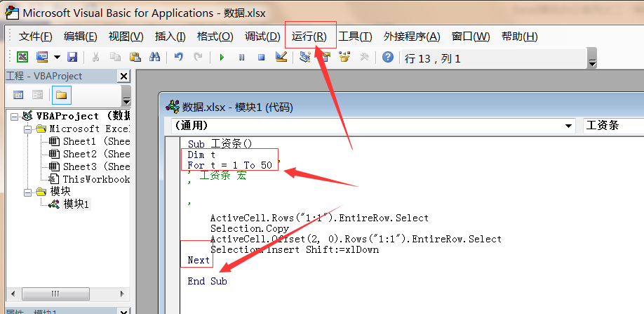Click the Copy toolbar icon
The height and width of the screenshot is (314, 644).
coord(116,57)
